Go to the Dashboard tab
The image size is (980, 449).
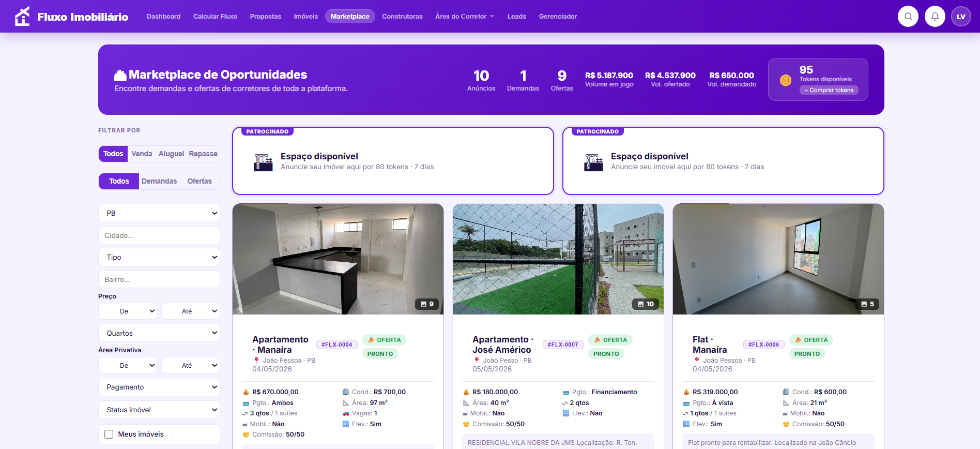click(x=163, y=17)
